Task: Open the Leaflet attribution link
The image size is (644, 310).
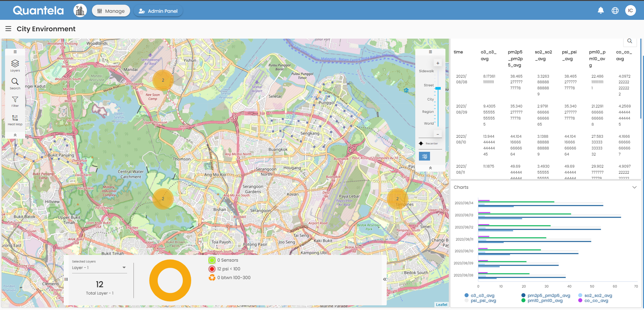Action: pos(441,305)
